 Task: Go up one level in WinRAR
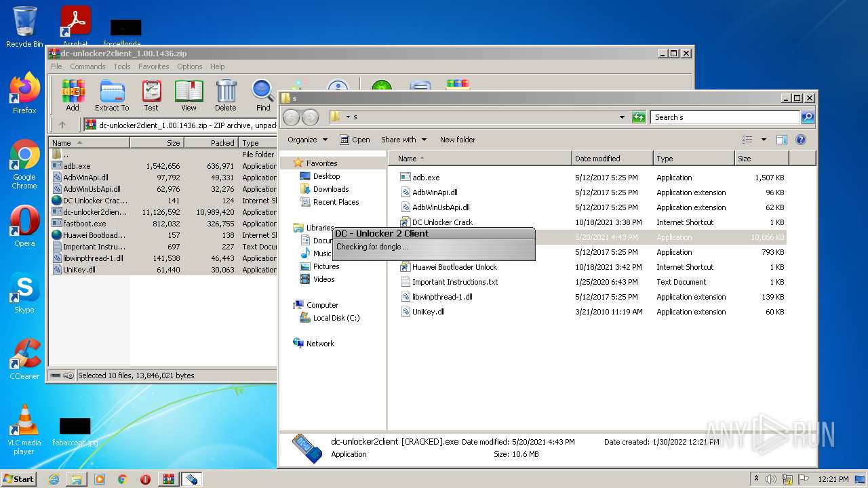click(x=62, y=125)
